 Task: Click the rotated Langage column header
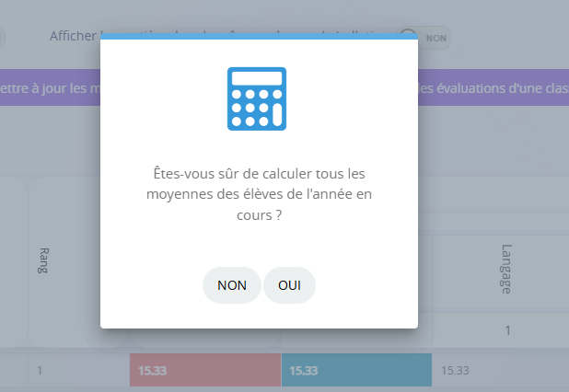click(506, 269)
